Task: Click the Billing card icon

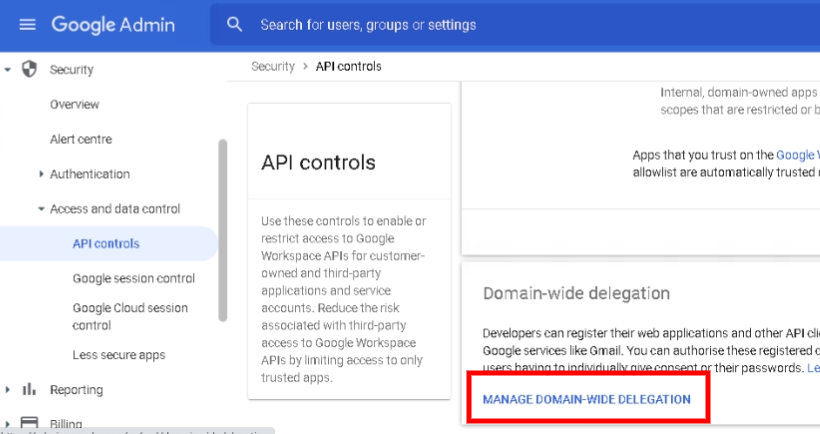Action: pyautogui.click(x=29, y=422)
